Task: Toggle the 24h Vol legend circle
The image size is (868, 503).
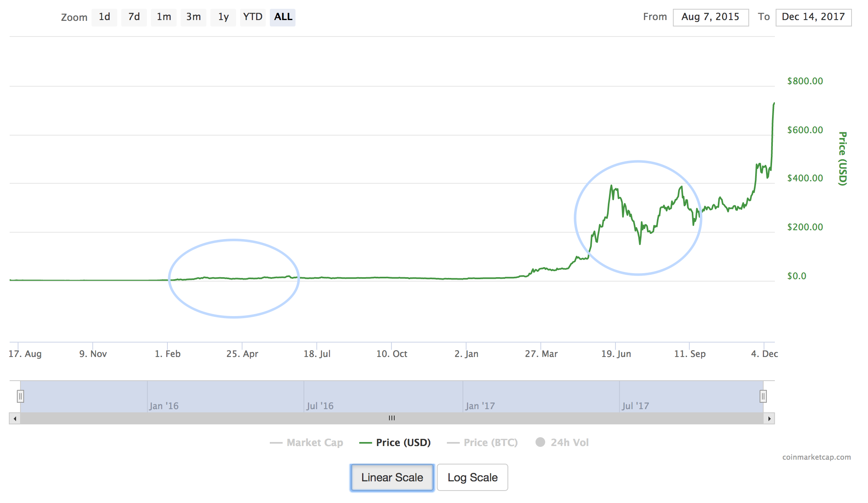Action: pos(540,442)
